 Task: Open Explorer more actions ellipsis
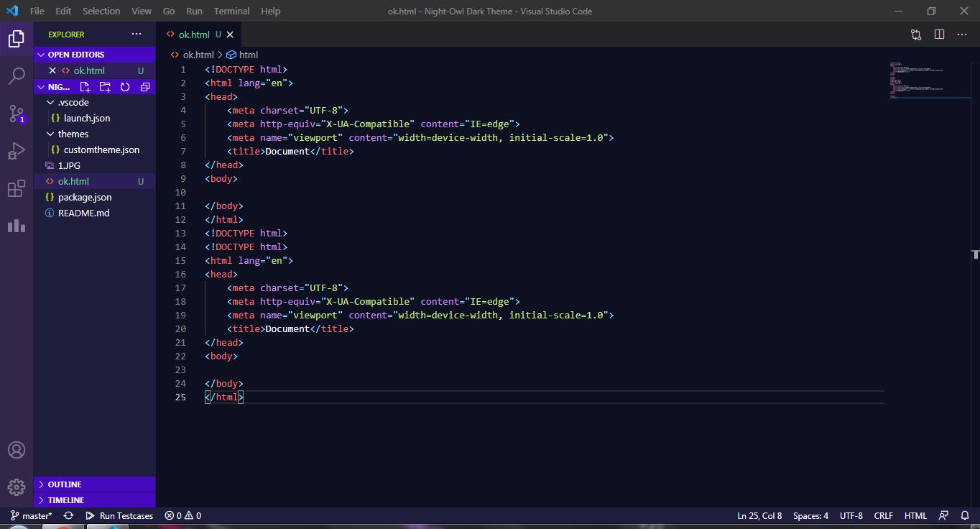coord(137,34)
